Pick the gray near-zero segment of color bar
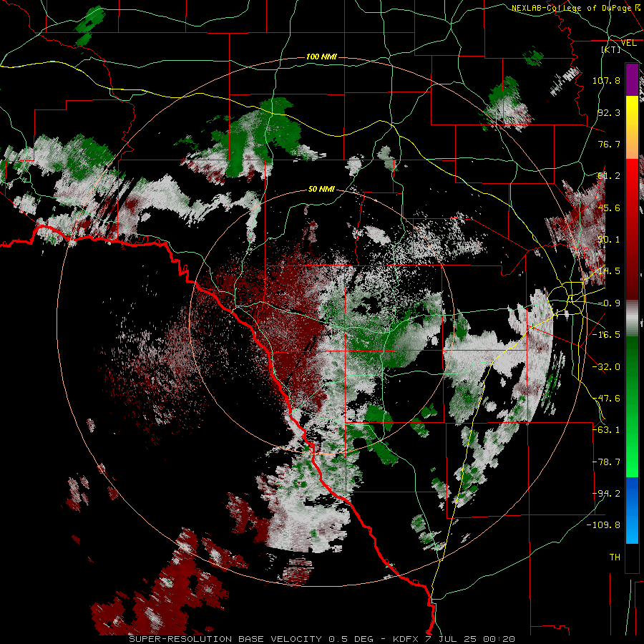Image resolution: width=644 pixels, height=644 pixels. (x=632, y=318)
